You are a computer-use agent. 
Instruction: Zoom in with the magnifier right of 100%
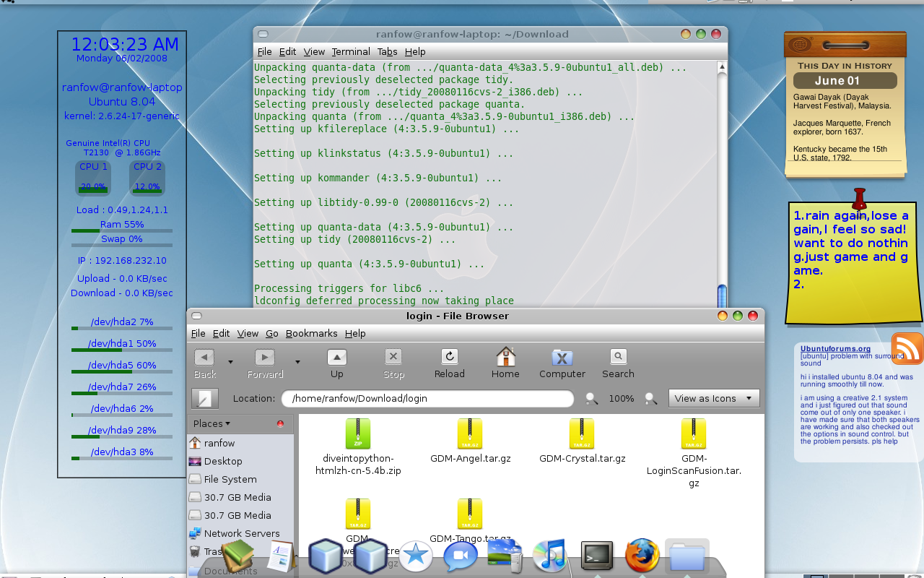(650, 398)
